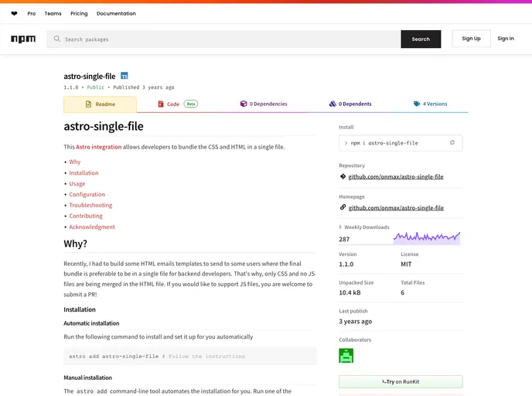Open the collaborator avatar

(346, 356)
